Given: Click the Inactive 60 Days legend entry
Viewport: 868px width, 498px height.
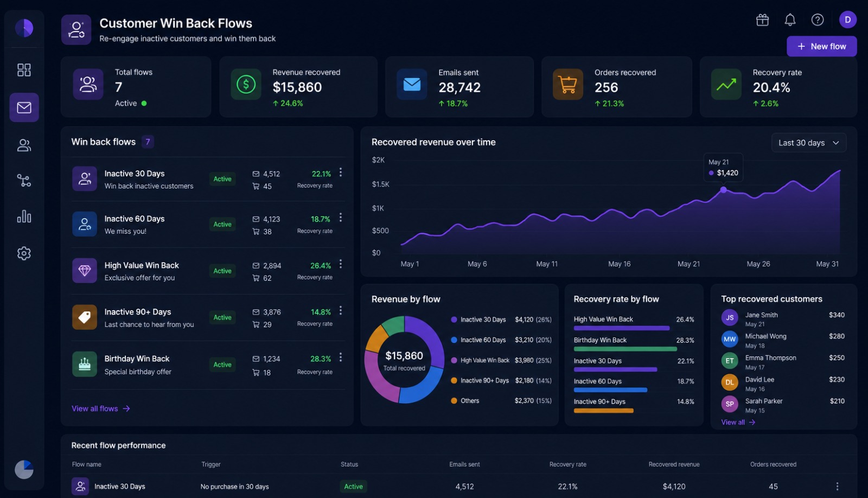Looking at the screenshot, I should [x=501, y=340].
